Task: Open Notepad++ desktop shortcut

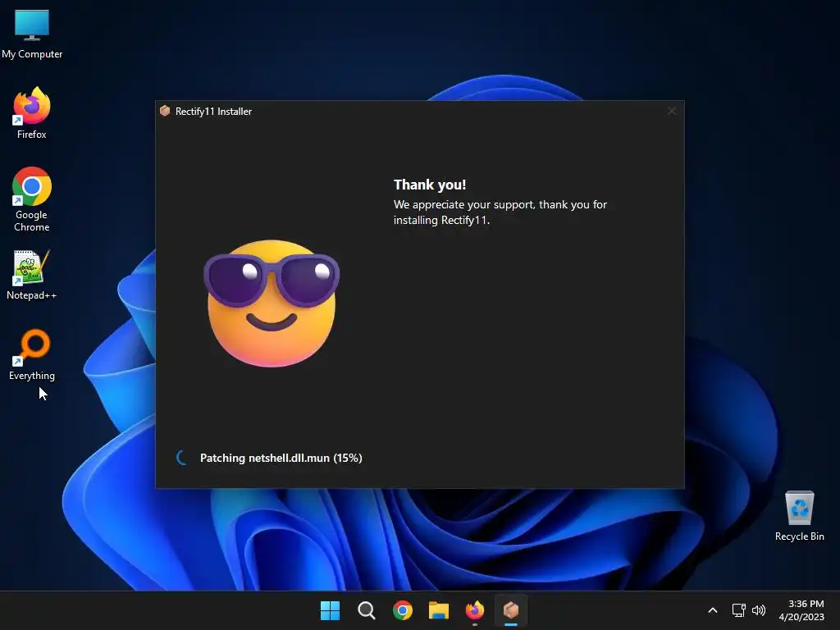Action: 32,275
